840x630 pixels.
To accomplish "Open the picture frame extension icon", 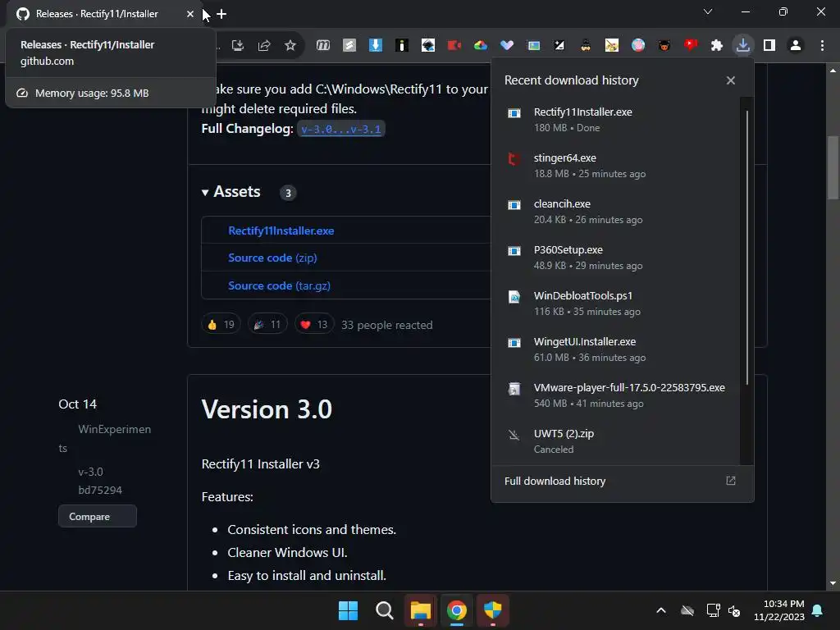I will pos(533,46).
